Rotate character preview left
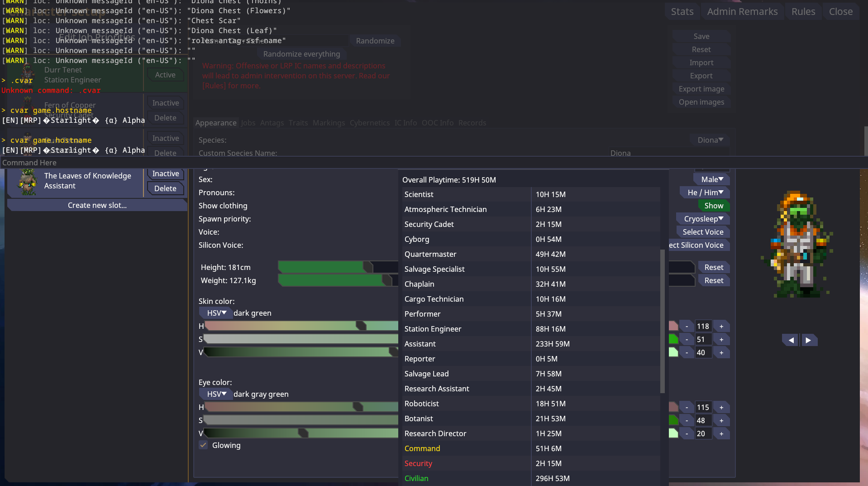This screenshot has width=868, height=486. click(791, 340)
